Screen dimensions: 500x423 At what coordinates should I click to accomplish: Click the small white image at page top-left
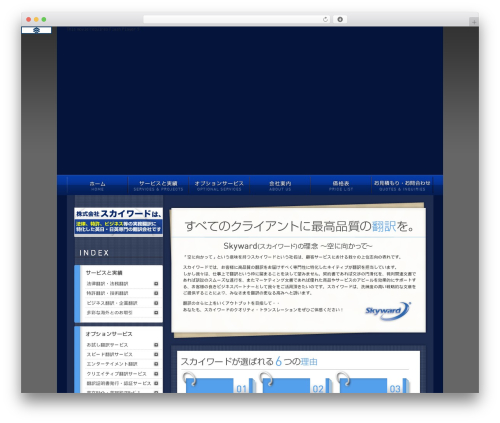[x=36, y=30]
